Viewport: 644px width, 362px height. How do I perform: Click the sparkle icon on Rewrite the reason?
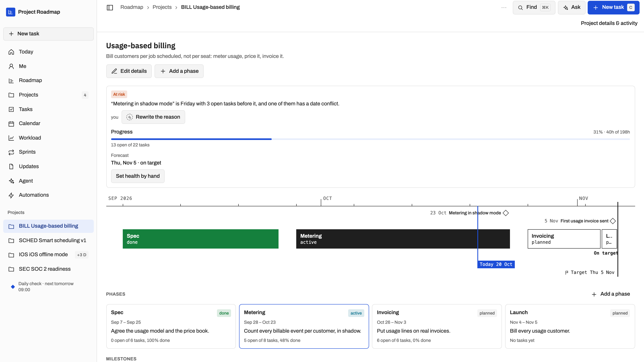pos(129,117)
